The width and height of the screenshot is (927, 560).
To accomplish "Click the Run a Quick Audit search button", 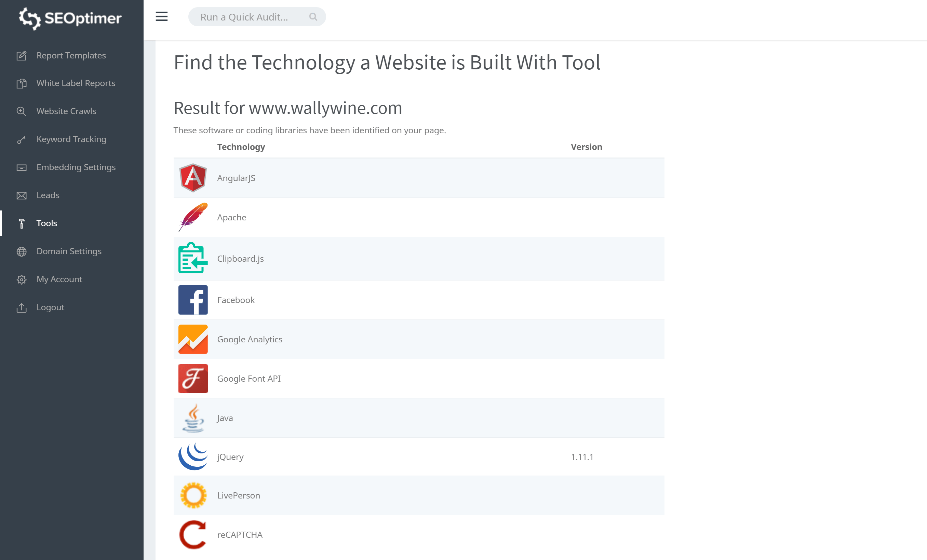I will click(x=312, y=17).
